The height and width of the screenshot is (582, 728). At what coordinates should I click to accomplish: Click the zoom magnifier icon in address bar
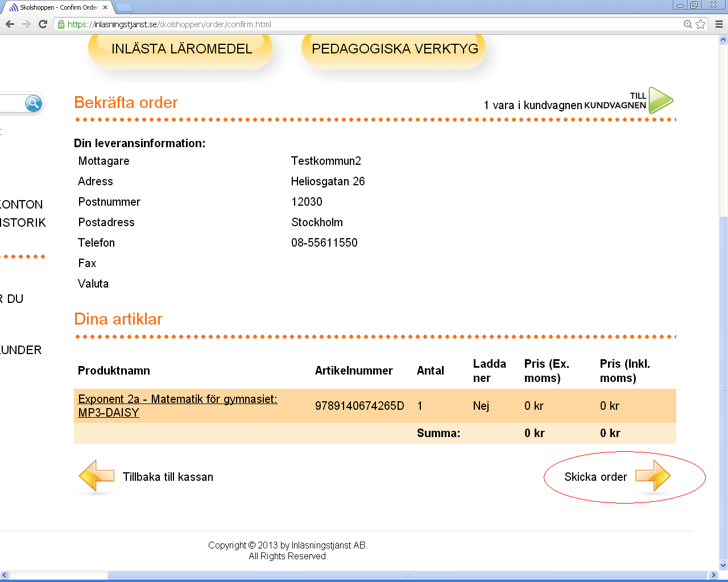pyautogui.click(x=688, y=24)
